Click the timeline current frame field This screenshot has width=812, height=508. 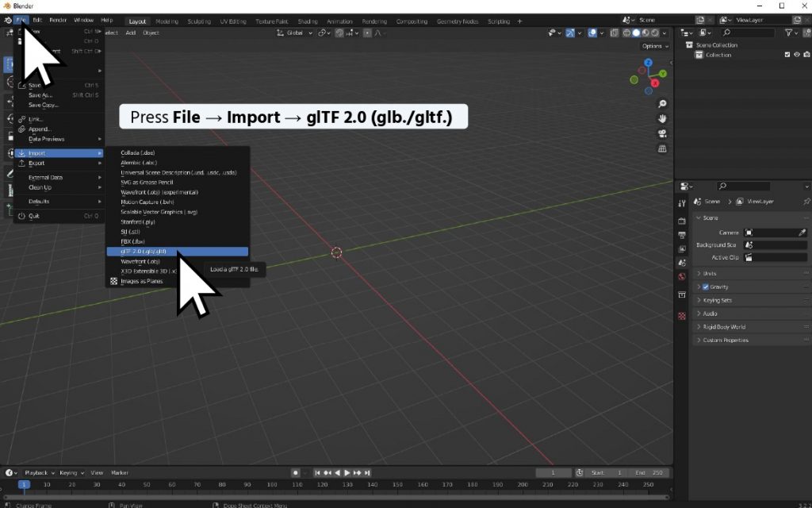point(553,473)
